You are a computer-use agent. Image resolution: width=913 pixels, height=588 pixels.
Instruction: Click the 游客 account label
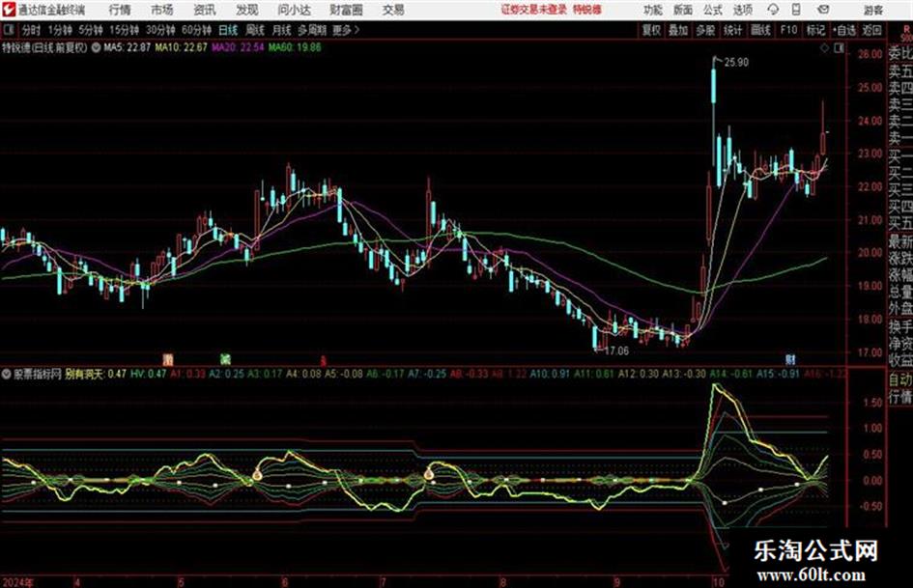click(x=872, y=10)
